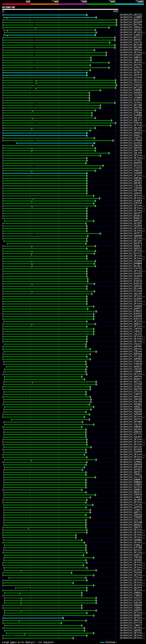Click the red segment of the identity legend

coord(16,4)
